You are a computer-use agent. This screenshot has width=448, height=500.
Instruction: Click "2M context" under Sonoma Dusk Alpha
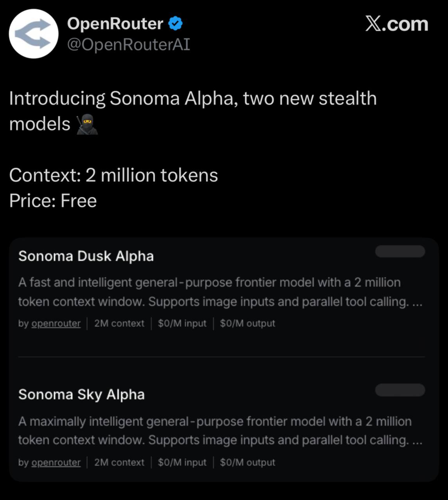pyautogui.click(x=119, y=323)
